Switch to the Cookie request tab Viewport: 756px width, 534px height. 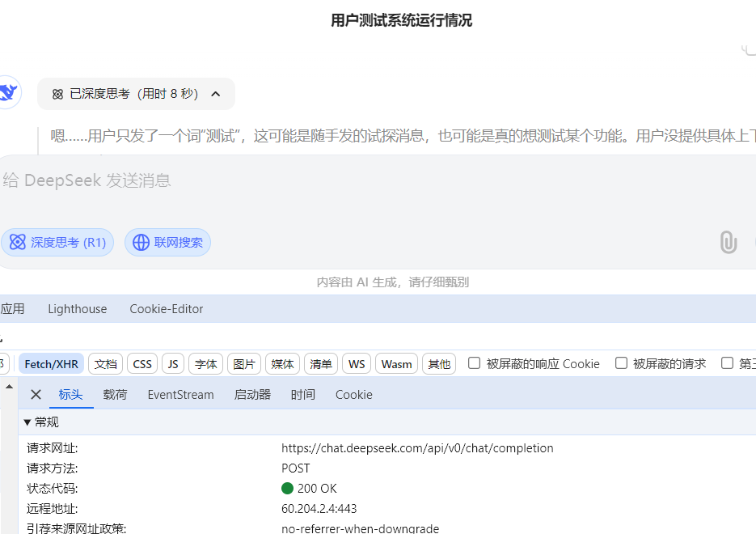pos(354,395)
